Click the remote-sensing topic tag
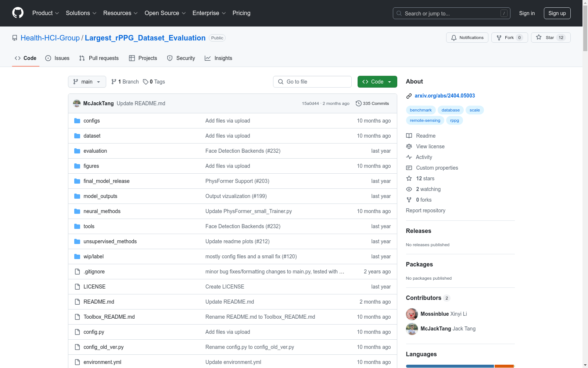The width and height of the screenshot is (588, 368). pos(425,120)
